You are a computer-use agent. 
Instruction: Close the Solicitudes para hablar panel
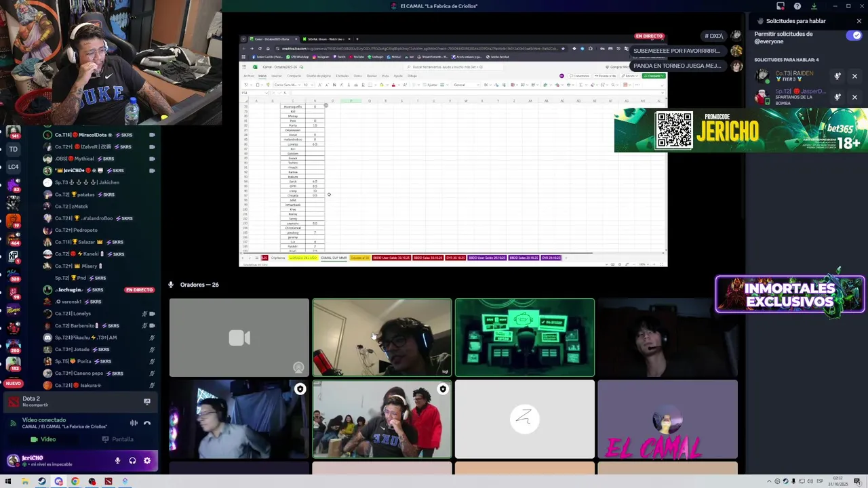[x=859, y=21]
